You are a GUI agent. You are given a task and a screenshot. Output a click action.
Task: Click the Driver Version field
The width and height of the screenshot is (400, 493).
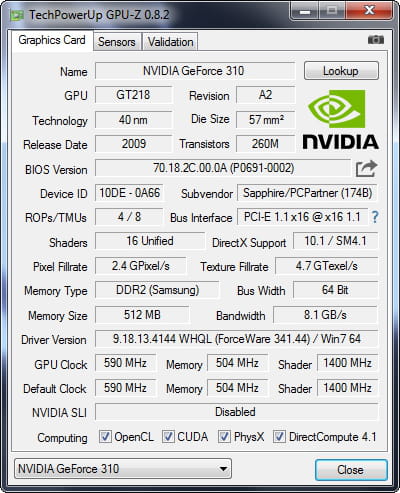[237, 339]
